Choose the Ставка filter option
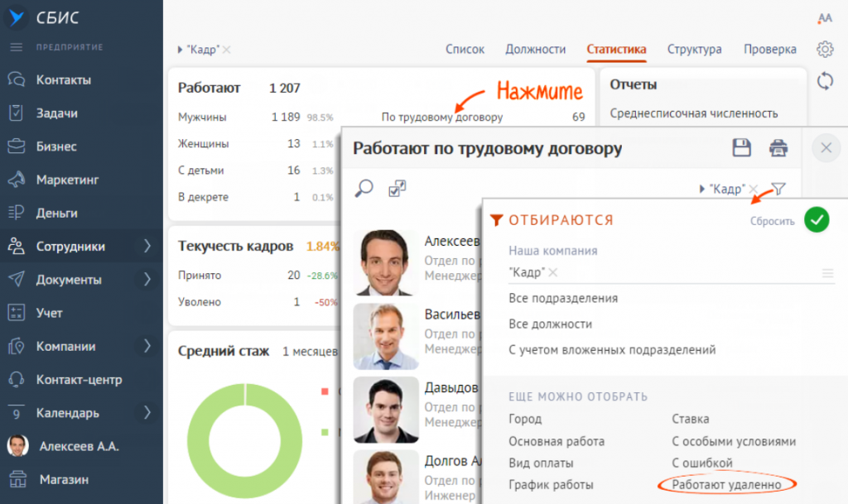 coord(691,419)
